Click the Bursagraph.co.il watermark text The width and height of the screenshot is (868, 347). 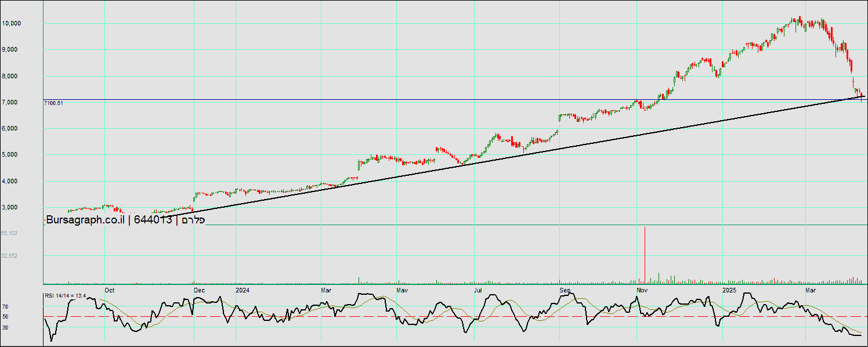(x=85, y=220)
